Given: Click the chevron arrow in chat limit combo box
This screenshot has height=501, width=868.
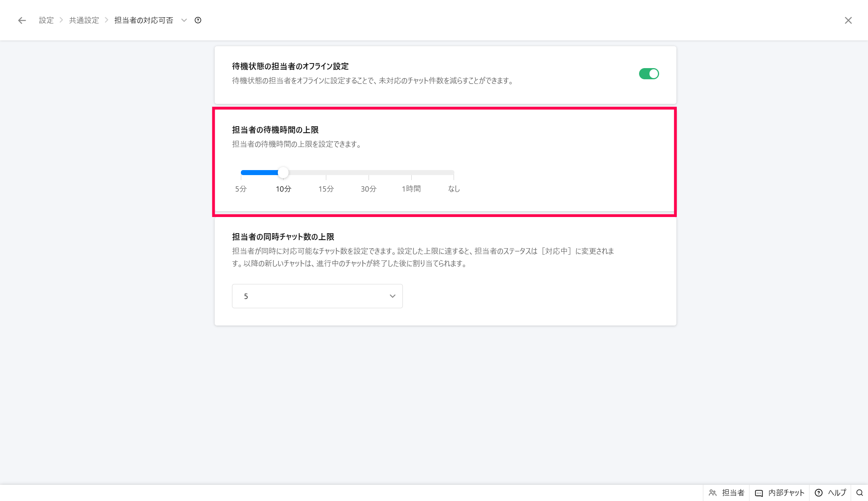Looking at the screenshot, I should pos(392,296).
